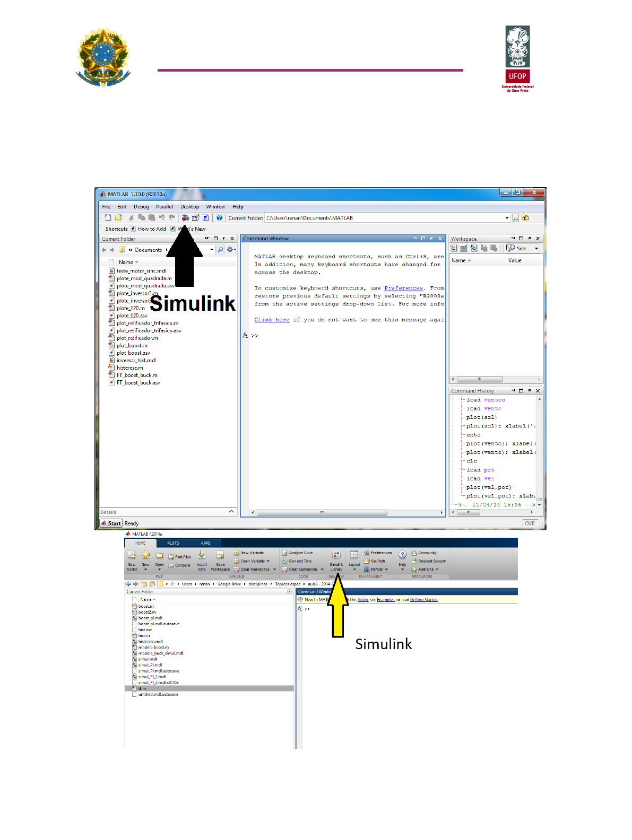Click the Save Workspace icon
The image size is (632, 840).
click(220, 555)
